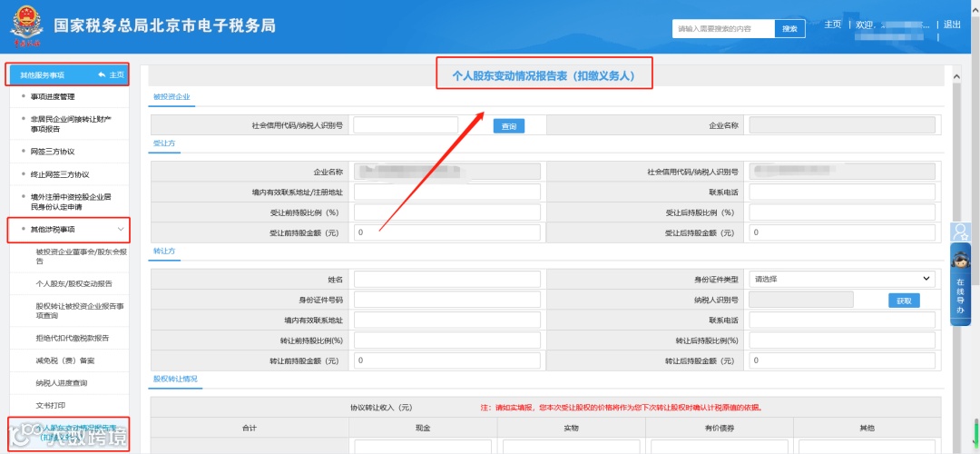Click the site title 国家税务总局北京市电子税务局

[165, 25]
